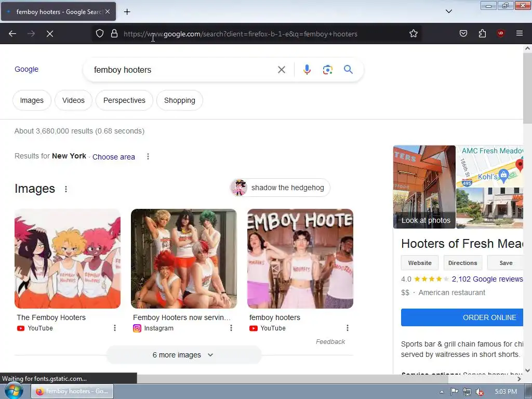Open the clock showing 5:03 PM
Screen dimensions: 532x399
(506, 392)
